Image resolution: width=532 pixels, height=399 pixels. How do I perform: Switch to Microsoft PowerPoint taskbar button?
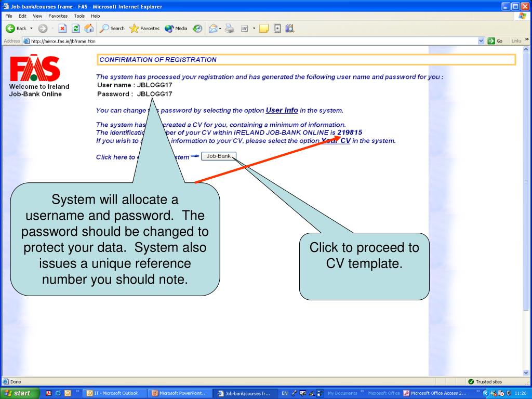(x=179, y=393)
